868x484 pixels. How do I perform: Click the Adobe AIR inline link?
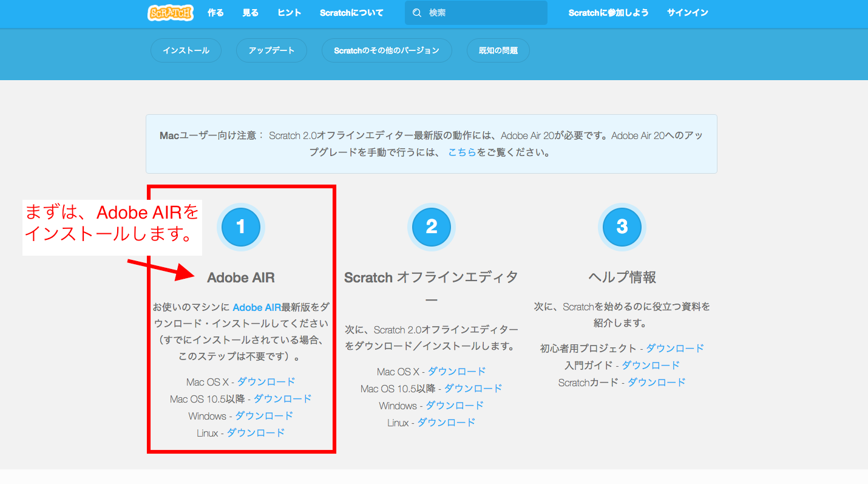coord(257,307)
